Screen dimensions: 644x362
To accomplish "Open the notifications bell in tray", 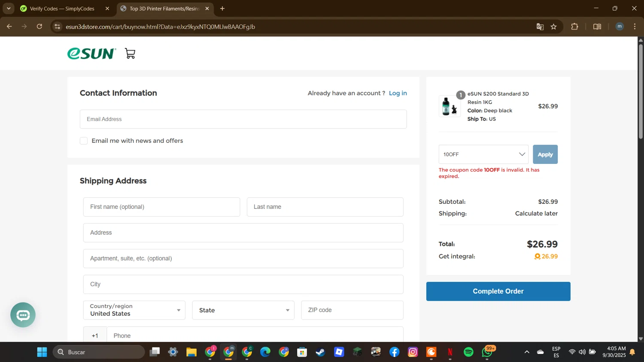I will pos(632,352).
